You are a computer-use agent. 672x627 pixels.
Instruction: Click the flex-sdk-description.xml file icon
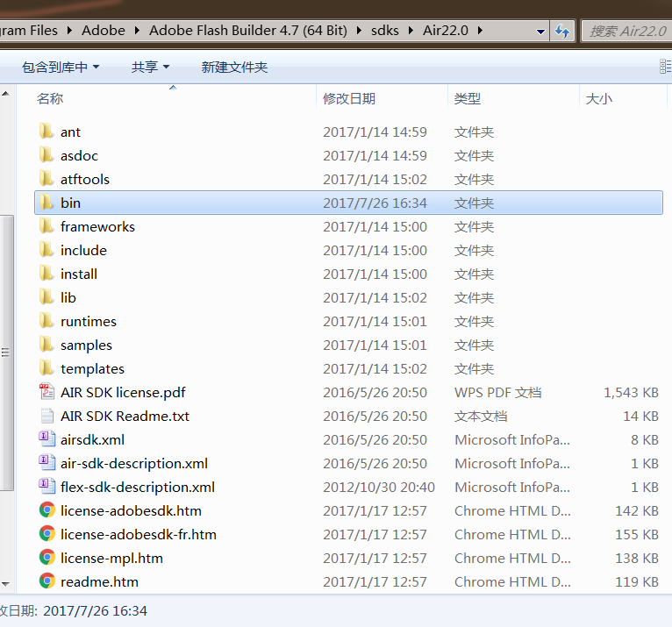tap(46, 487)
